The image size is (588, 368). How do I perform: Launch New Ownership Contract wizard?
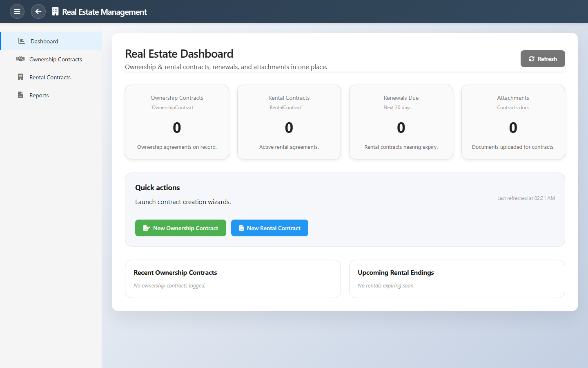[x=180, y=228]
